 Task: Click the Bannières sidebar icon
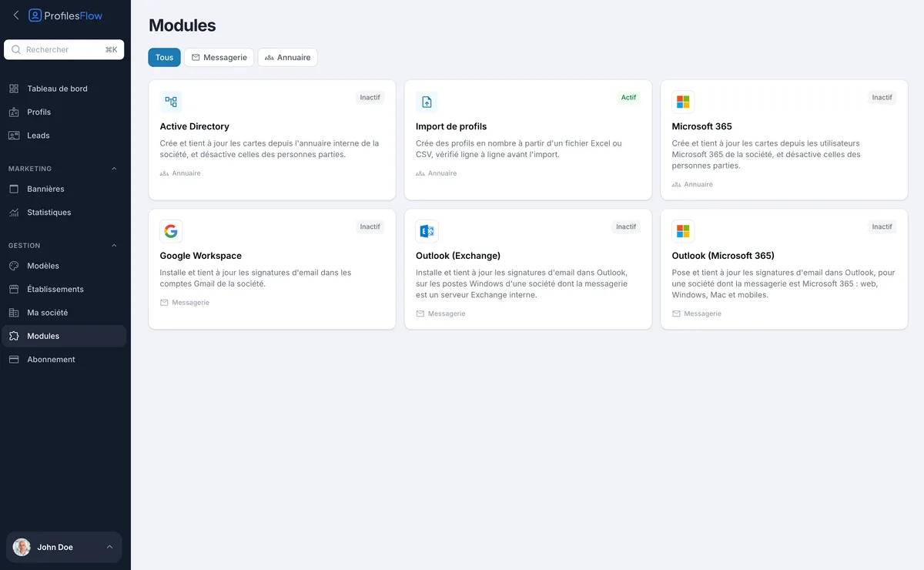pos(14,189)
